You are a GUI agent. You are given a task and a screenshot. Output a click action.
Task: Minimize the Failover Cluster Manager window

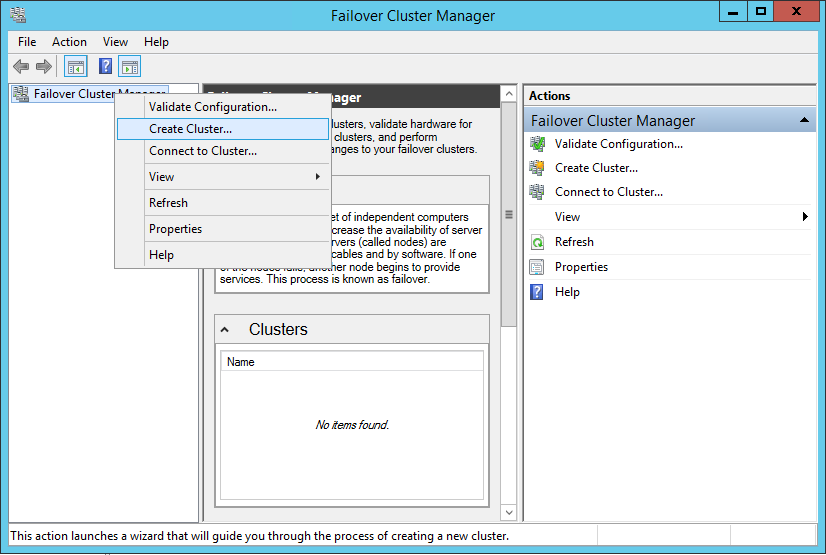click(733, 12)
